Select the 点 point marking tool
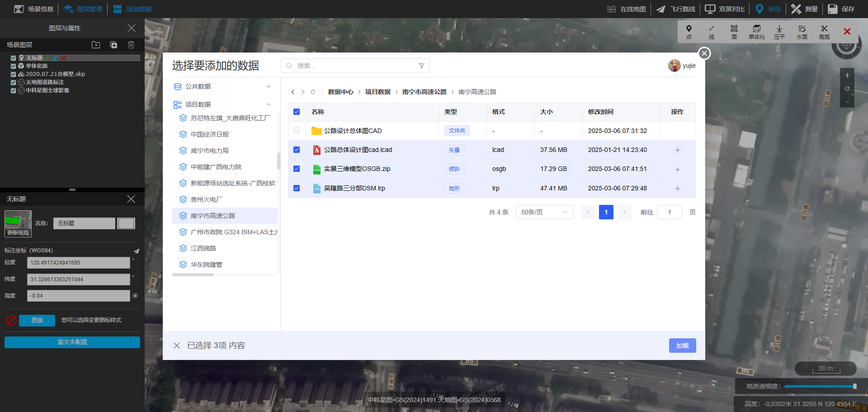 tap(689, 32)
